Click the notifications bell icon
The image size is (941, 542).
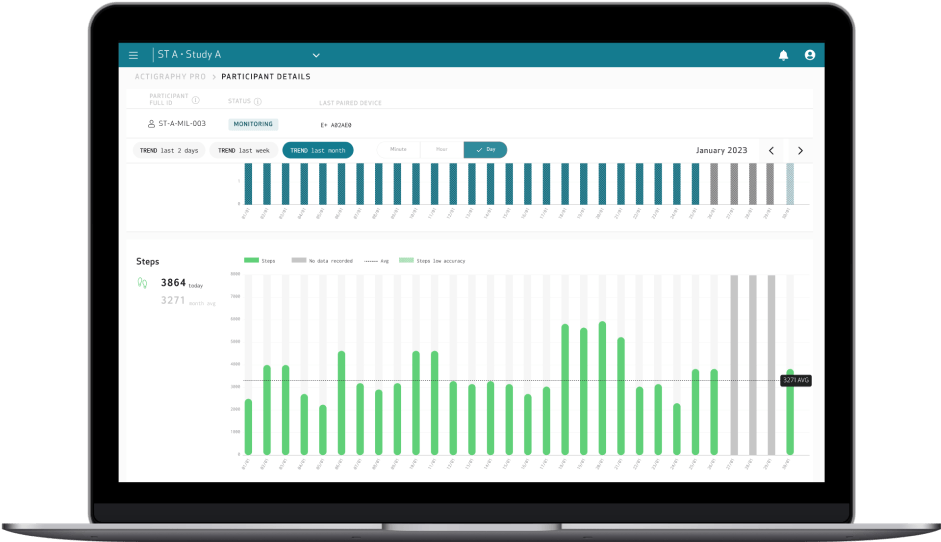click(783, 55)
